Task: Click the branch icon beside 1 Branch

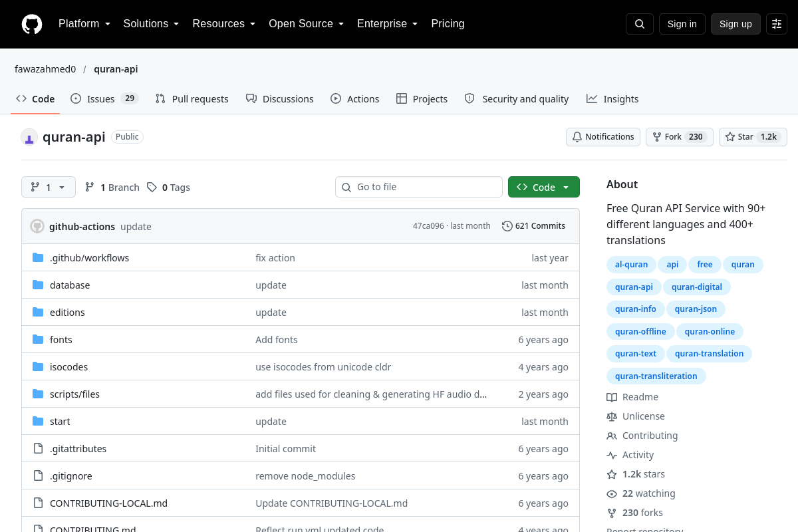Action: (x=90, y=188)
